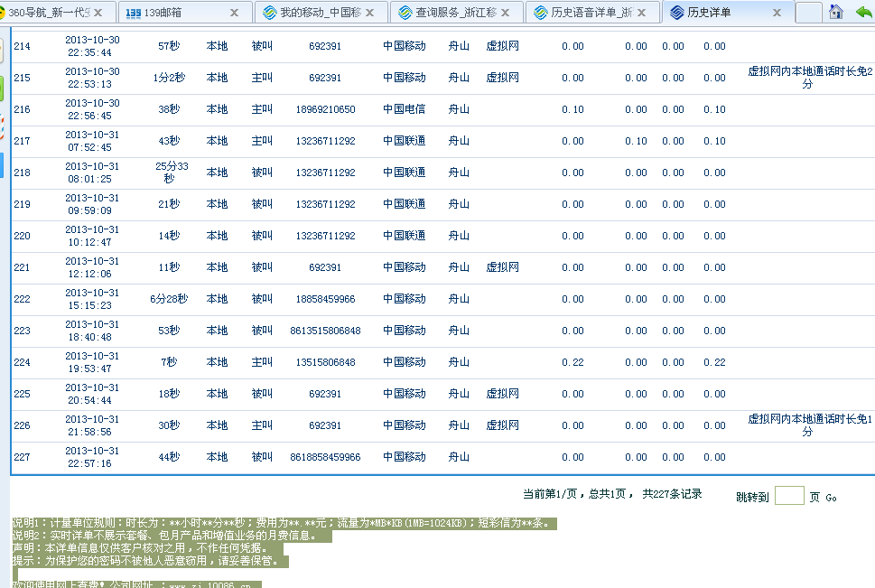Close the 我的移动_中国移 tab
Viewport: 875px width, 588px height.
[370, 14]
